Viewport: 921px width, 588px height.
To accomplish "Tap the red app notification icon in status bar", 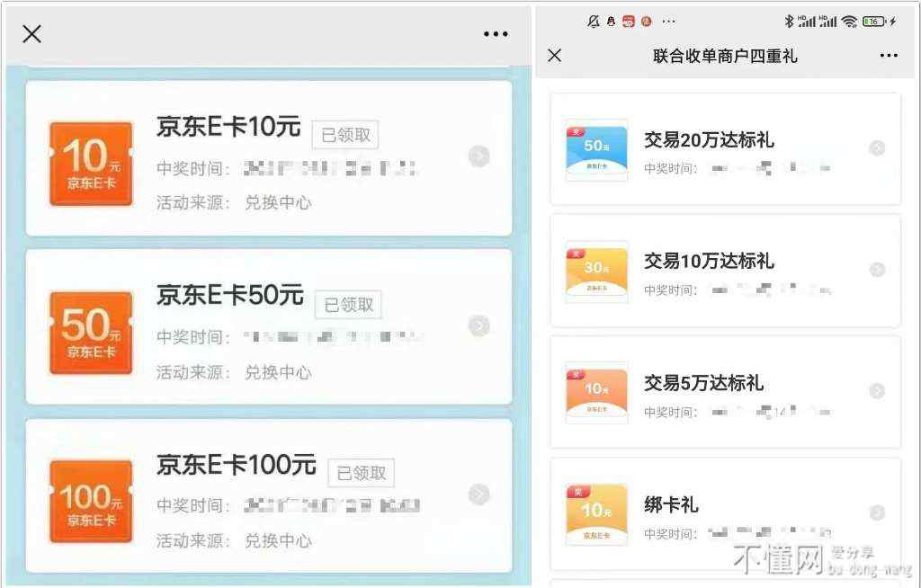I will coord(629,22).
